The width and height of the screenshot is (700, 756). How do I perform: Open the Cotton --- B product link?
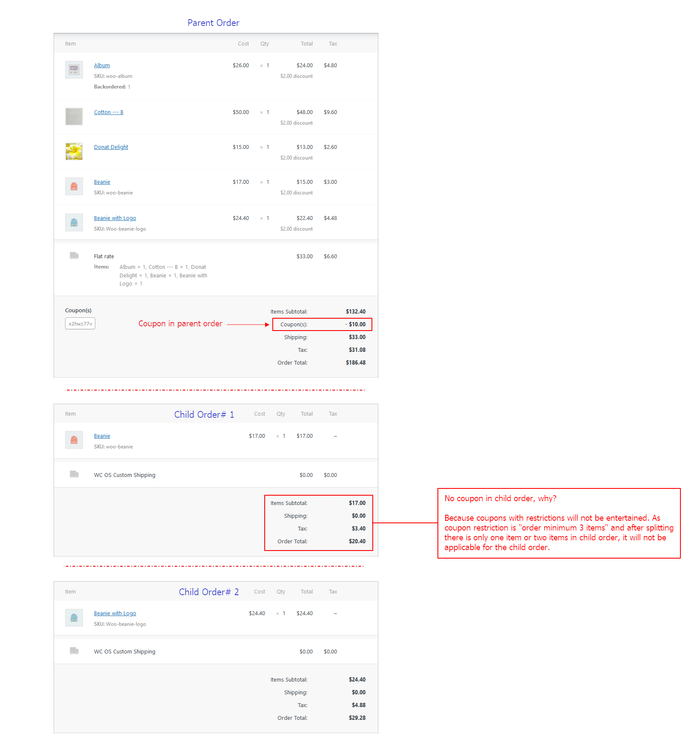click(109, 112)
